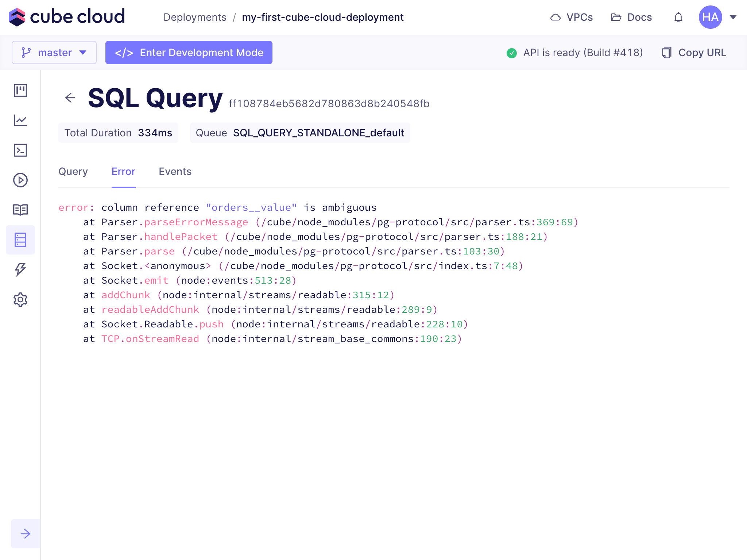Click Enter Development Mode button
The height and width of the screenshot is (560, 747).
(x=189, y=52)
